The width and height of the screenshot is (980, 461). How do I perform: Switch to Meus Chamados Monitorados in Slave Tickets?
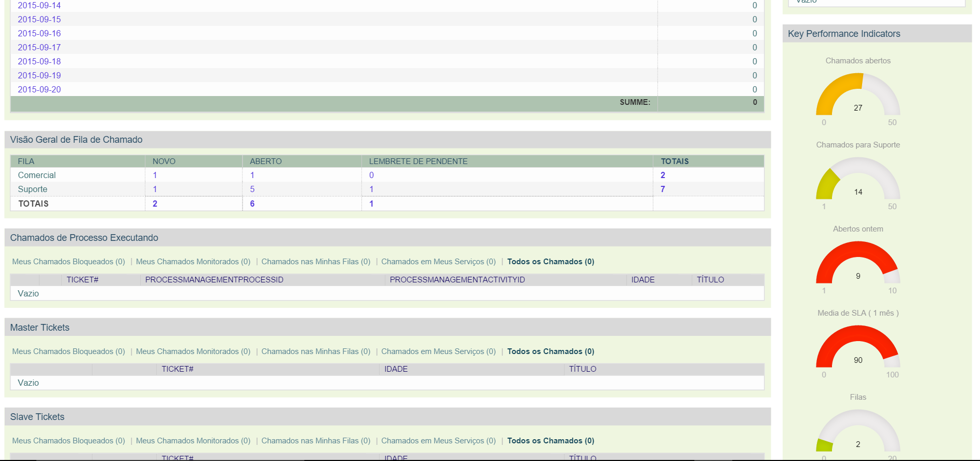pyautogui.click(x=193, y=441)
